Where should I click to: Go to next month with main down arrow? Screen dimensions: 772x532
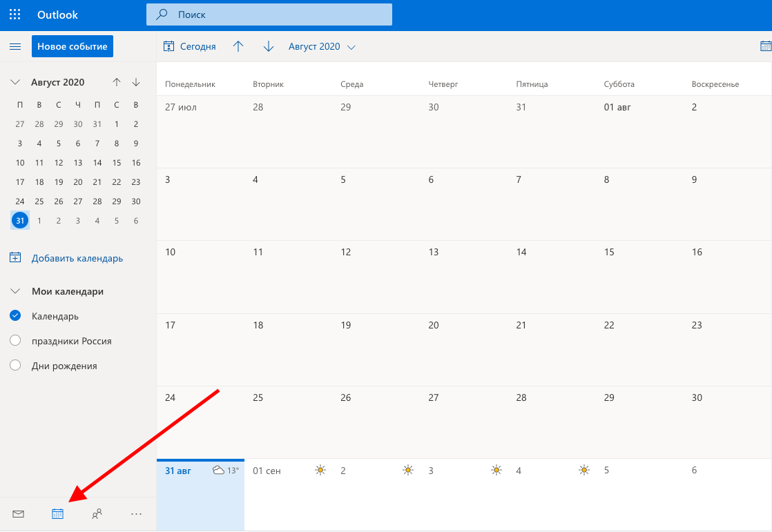pyautogui.click(x=269, y=46)
